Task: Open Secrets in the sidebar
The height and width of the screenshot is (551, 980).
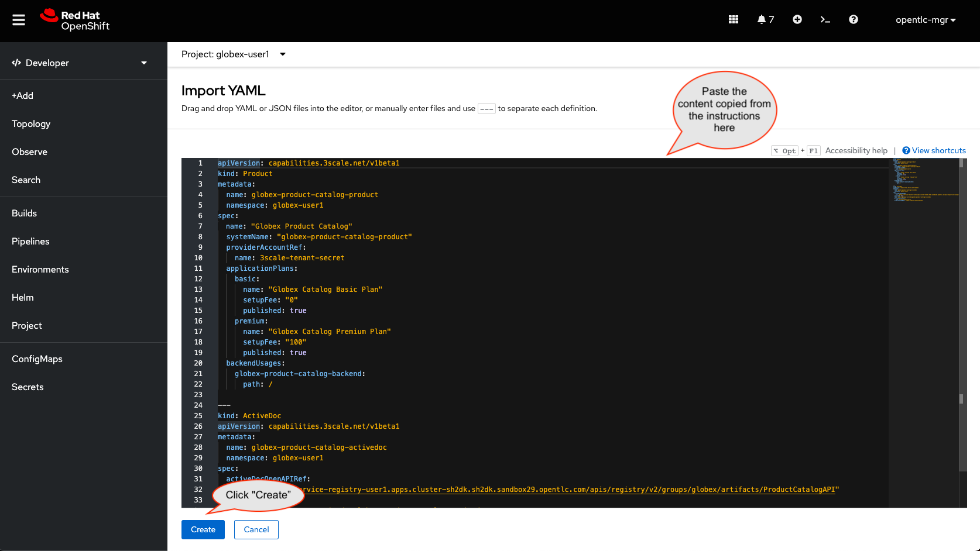Action: coord(28,387)
